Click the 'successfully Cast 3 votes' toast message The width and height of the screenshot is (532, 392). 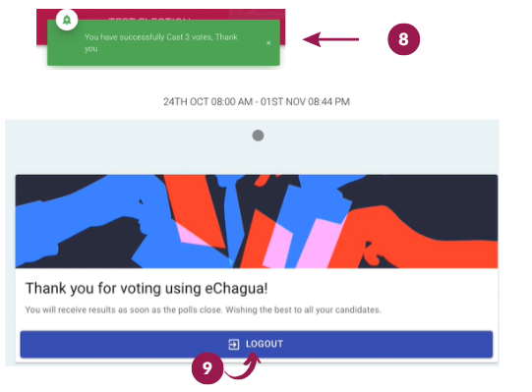point(161,42)
